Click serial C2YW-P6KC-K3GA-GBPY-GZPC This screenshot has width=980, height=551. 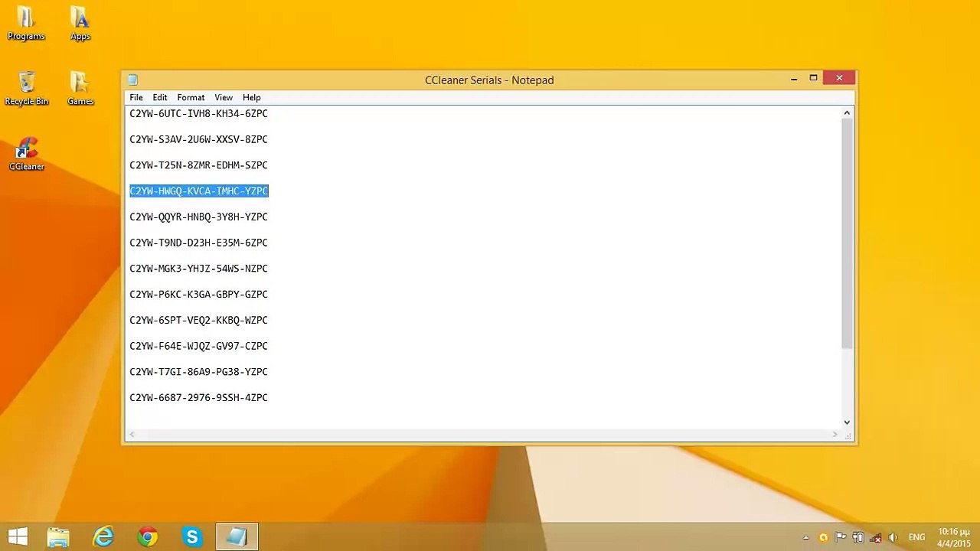(198, 295)
